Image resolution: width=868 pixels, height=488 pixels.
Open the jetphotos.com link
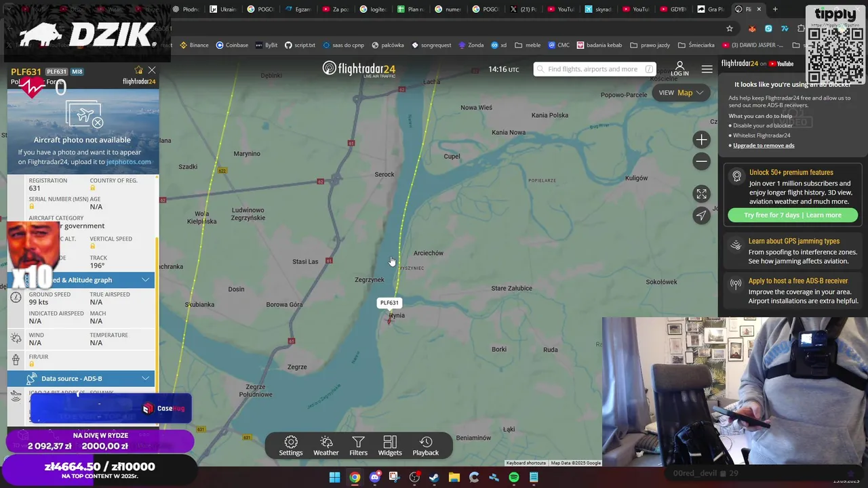click(128, 162)
